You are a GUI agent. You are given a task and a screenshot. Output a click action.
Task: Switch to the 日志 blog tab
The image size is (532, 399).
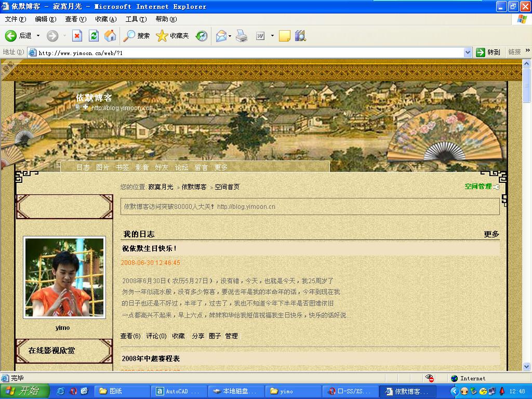[83, 167]
